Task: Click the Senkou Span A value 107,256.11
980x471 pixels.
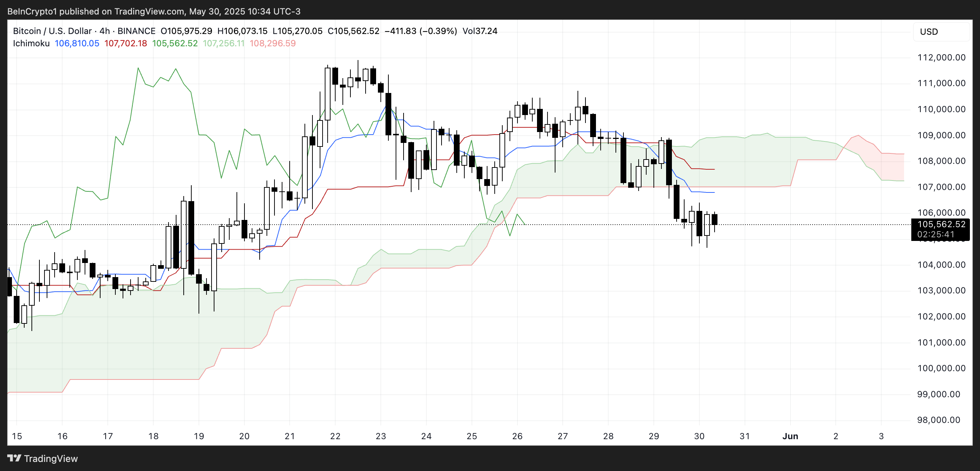Action: (224, 43)
